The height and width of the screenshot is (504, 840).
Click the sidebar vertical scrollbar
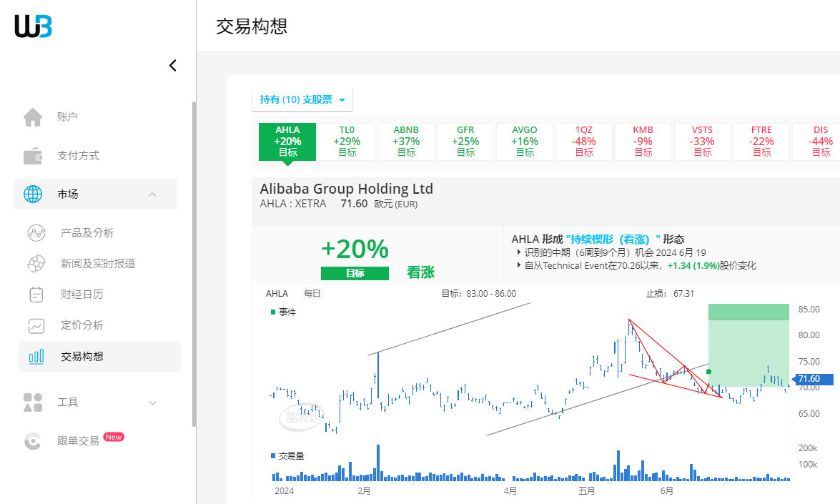click(x=194, y=264)
